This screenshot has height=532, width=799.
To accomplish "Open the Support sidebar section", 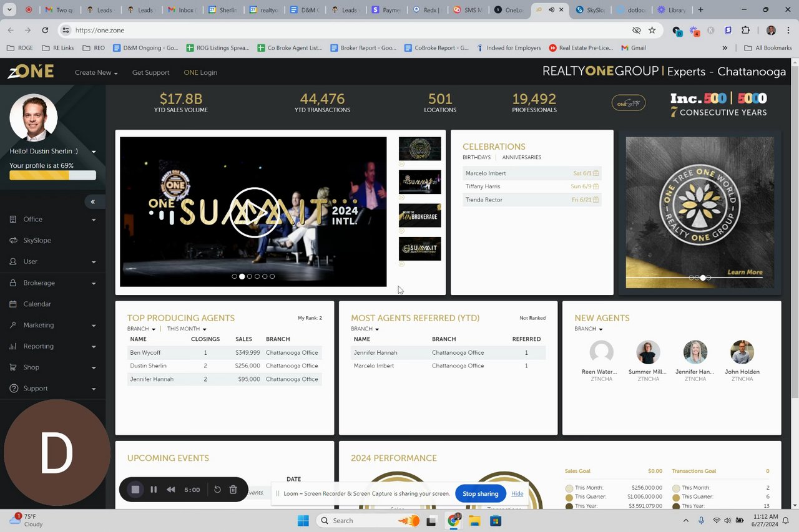I will [36, 389].
